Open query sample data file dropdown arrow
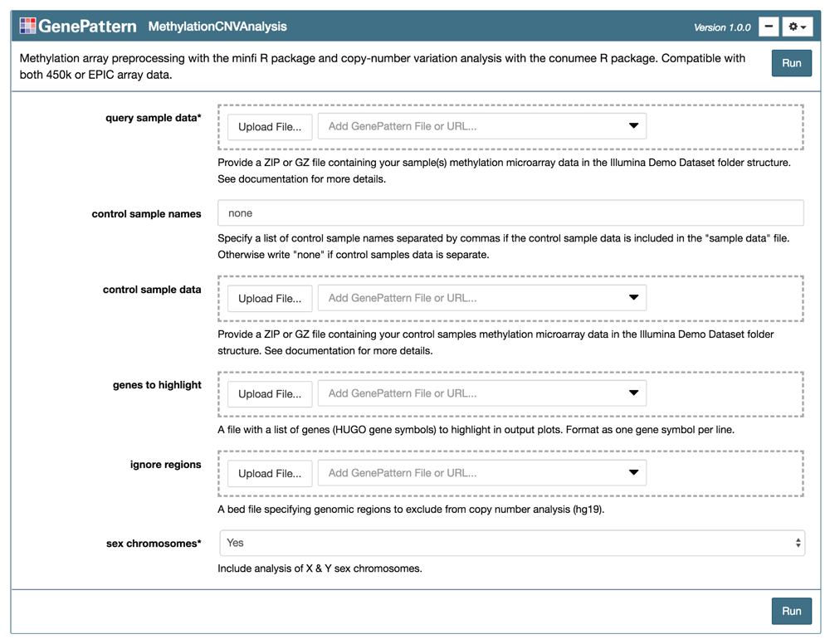This screenshot has width=830, height=644. (633, 126)
